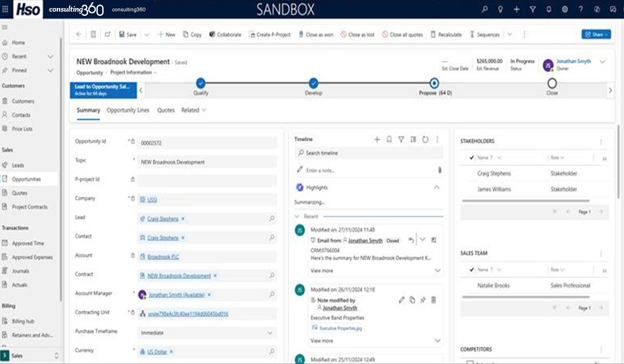The width and height of the screenshot is (624, 364).
Task: Attach a file with the paperclip icon
Action: pyautogui.click(x=439, y=170)
